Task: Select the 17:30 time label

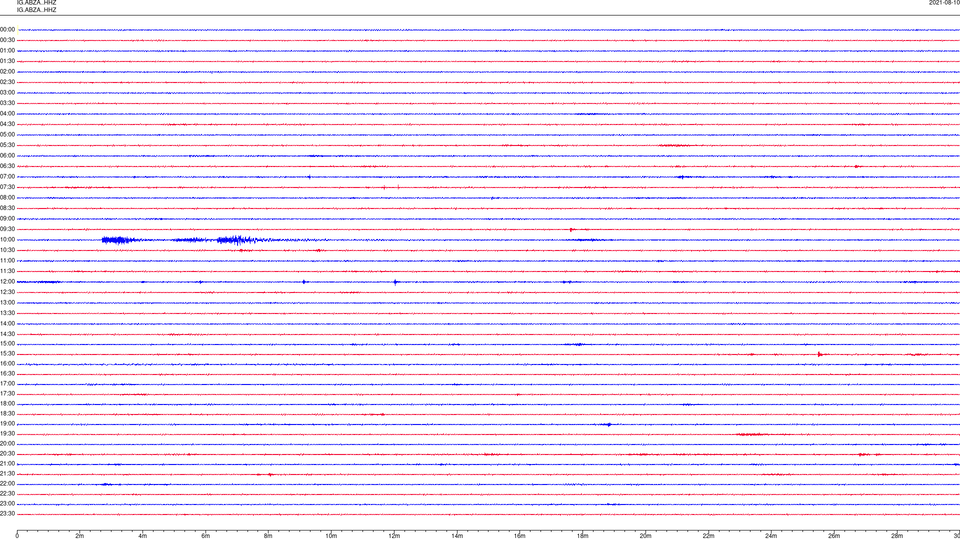Action: click(7, 394)
